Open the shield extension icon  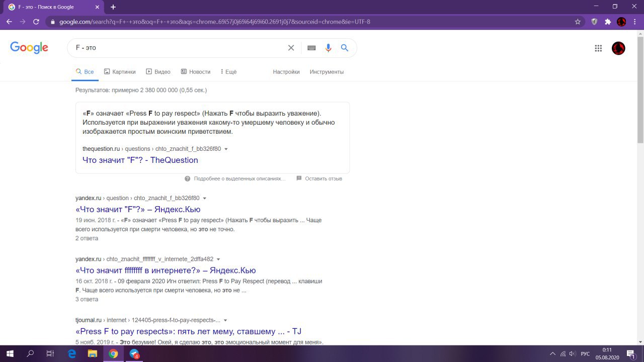click(594, 22)
